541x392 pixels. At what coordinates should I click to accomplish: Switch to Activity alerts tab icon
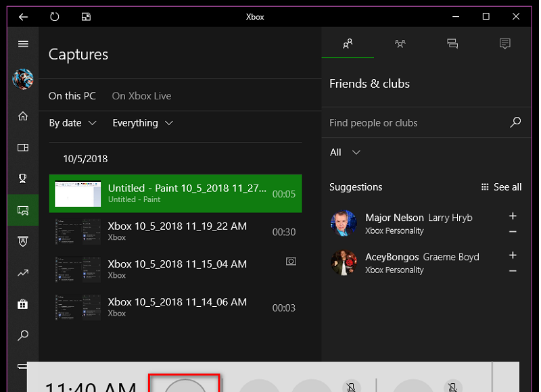click(x=504, y=43)
